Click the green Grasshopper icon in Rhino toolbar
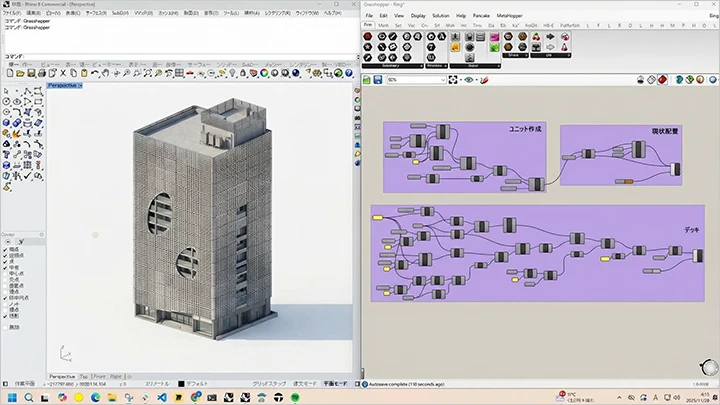Screen dimensions: 720x405 tap(338, 73)
